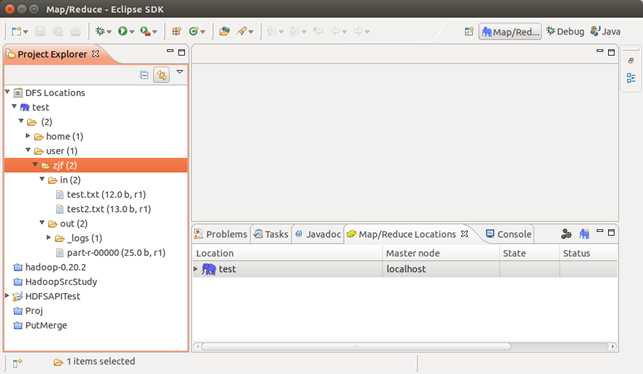Open the Search toolbar dropdown arrow
The height and width of the screenshot is (374, 643).
251,32
